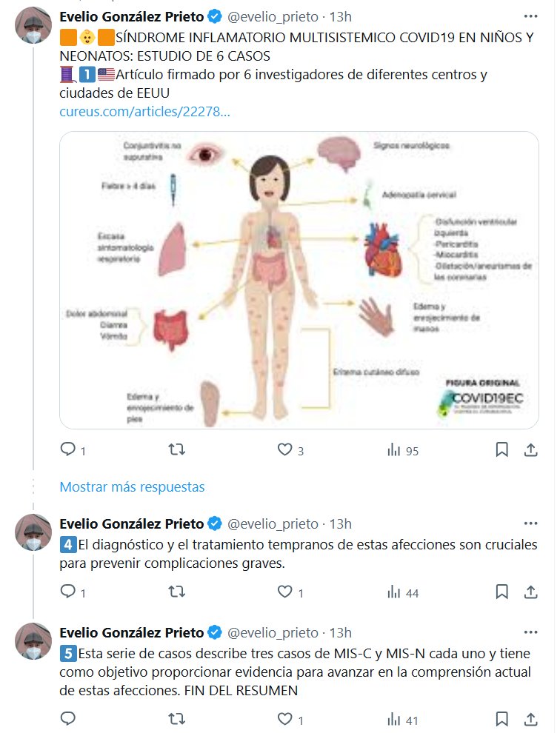Screen dimensions: 560x733
Task: View analytics showing 95 views
Action: tap(403, 450)
